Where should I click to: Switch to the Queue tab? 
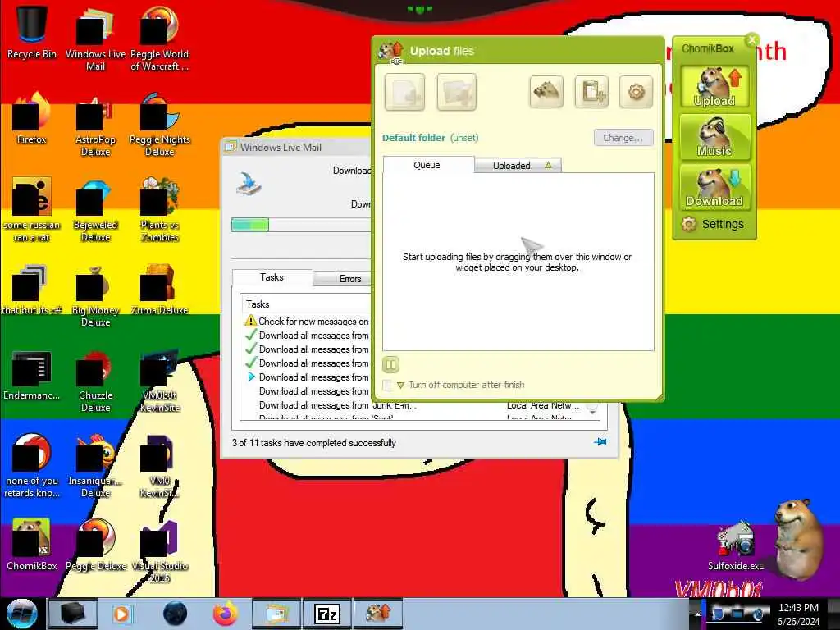point(428,165)
